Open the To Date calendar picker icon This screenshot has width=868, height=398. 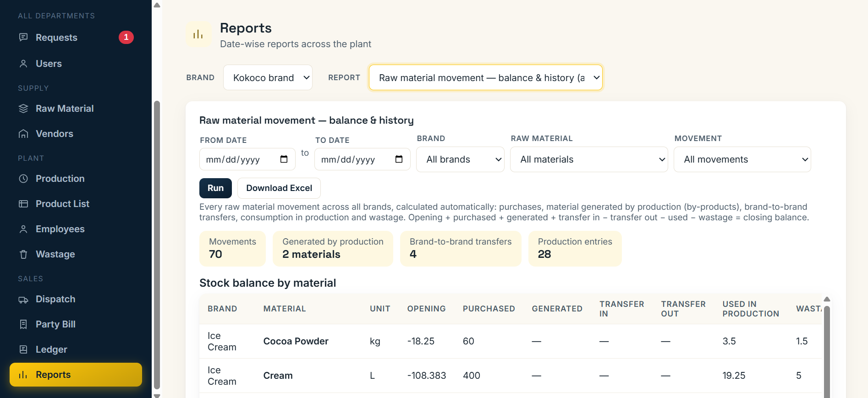pos(399,159)
